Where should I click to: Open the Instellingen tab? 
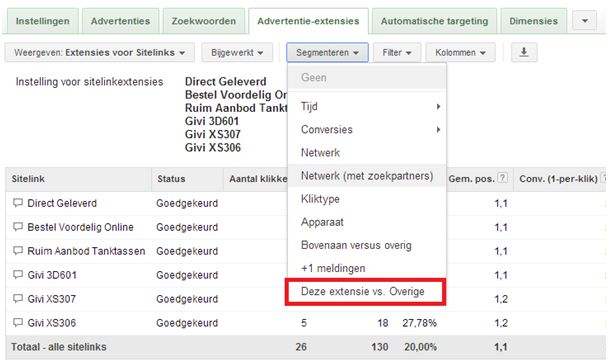tap(43, 21)
